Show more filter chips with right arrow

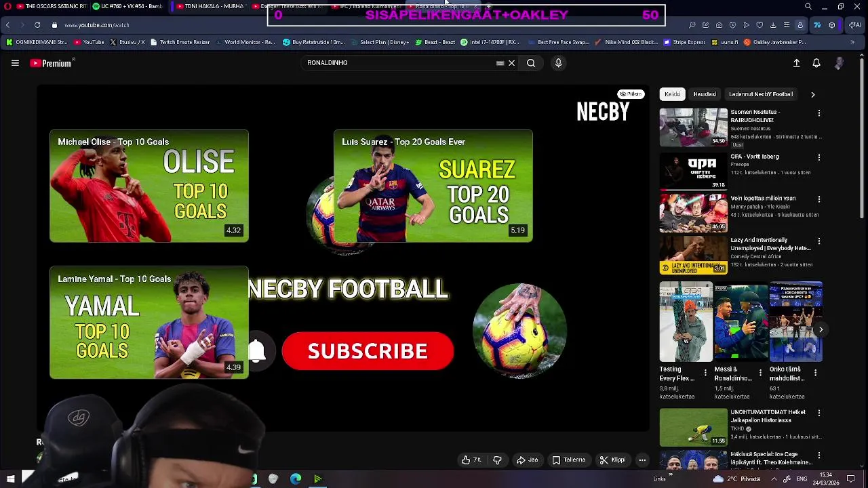[813, 94]
